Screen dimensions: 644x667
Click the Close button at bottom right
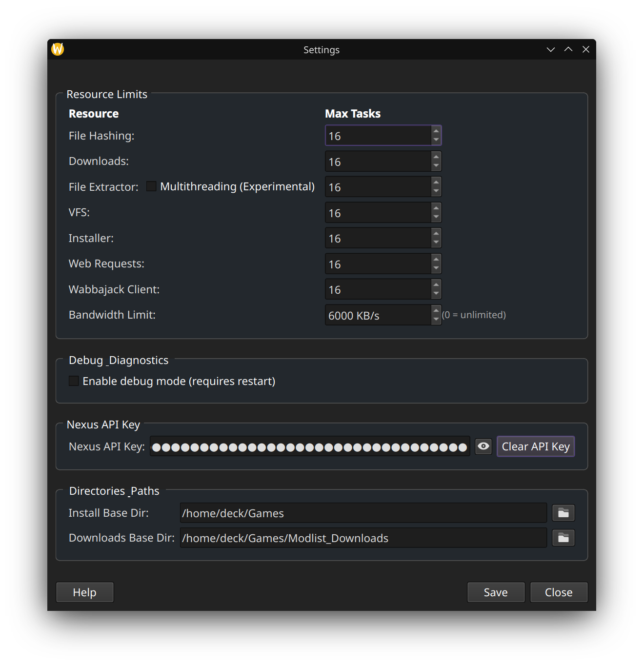point(559,592)
